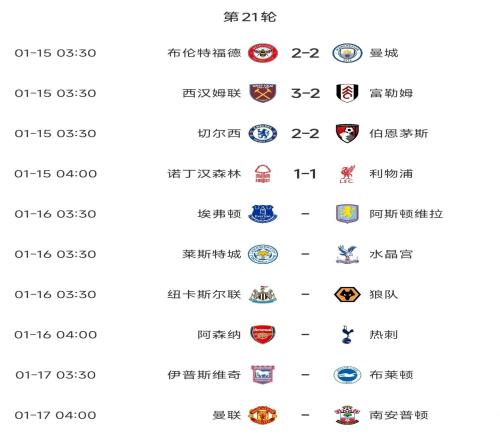Click the Tottenham cockerel crest
The height and width of the screenshot is (440, 500).
(347, 335)
